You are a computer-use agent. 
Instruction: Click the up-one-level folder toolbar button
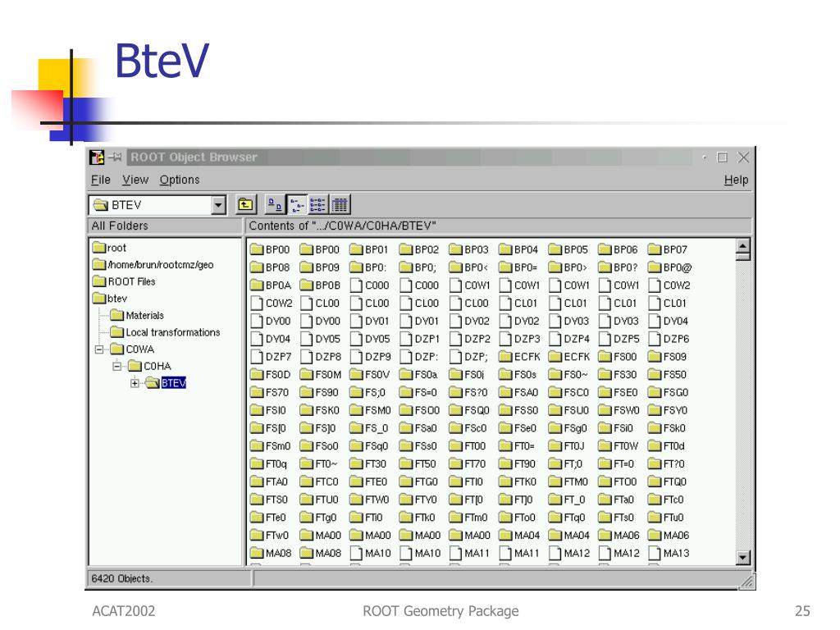[x=246, y=204]
